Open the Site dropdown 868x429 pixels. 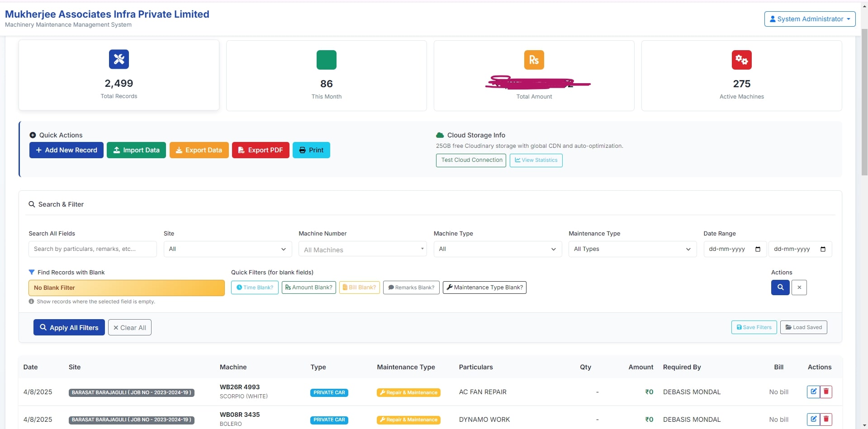(227, 249)
